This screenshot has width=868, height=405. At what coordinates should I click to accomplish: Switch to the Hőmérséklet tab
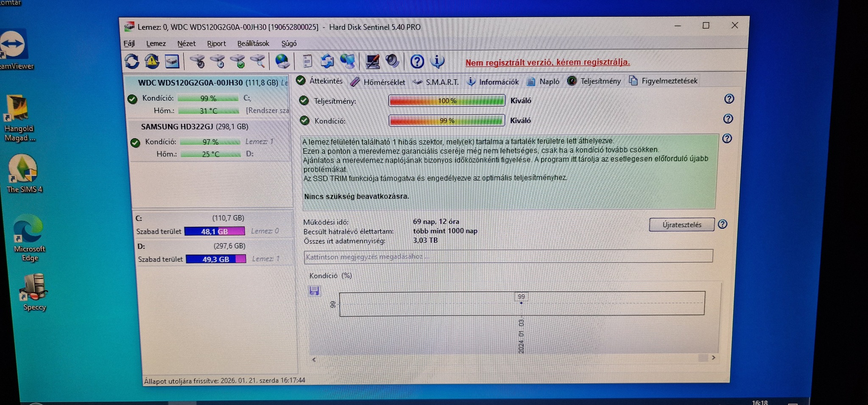378,82
